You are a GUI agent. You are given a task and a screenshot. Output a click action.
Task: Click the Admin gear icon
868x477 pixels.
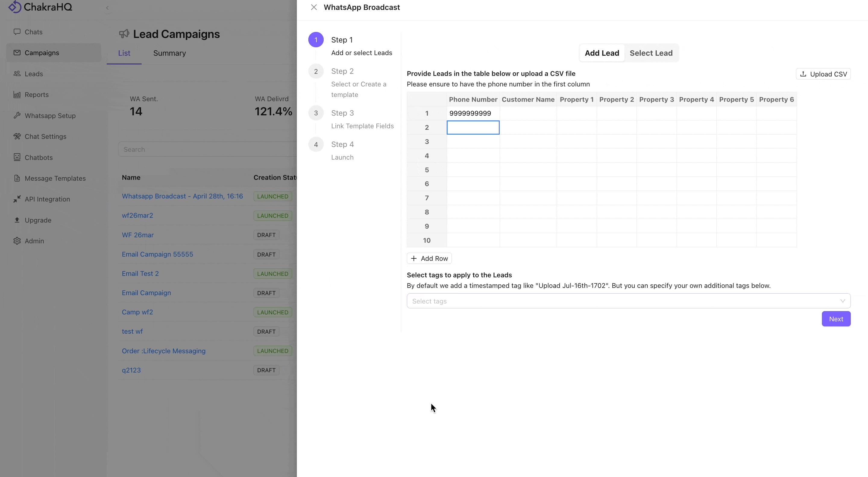pos(17,241)
